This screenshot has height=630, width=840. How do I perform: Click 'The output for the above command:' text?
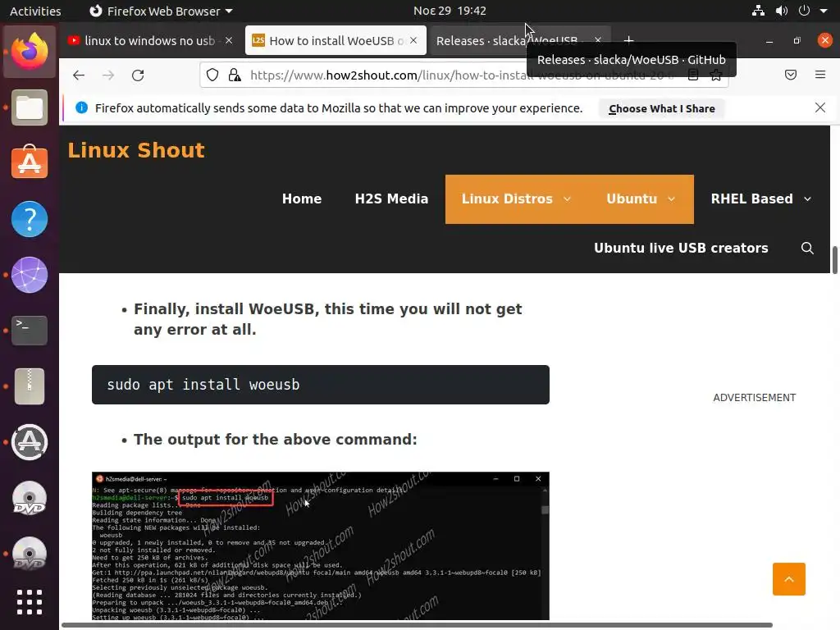tap(275, 440)
